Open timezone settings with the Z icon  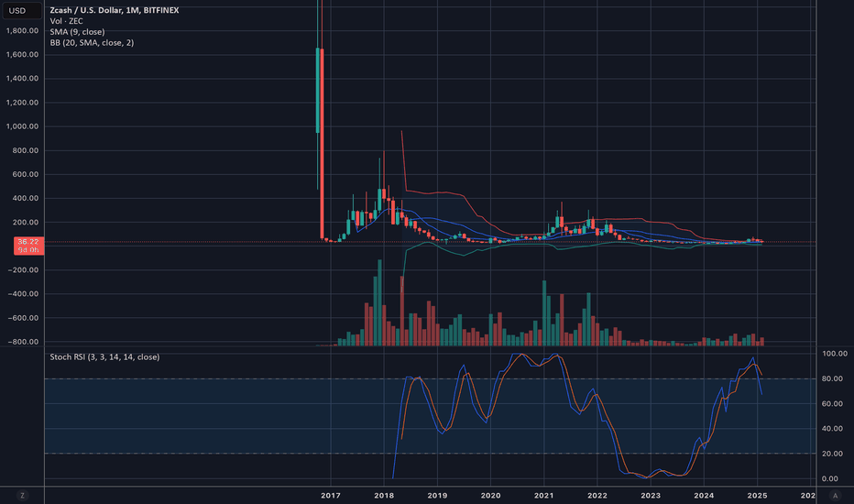(22, 495)
